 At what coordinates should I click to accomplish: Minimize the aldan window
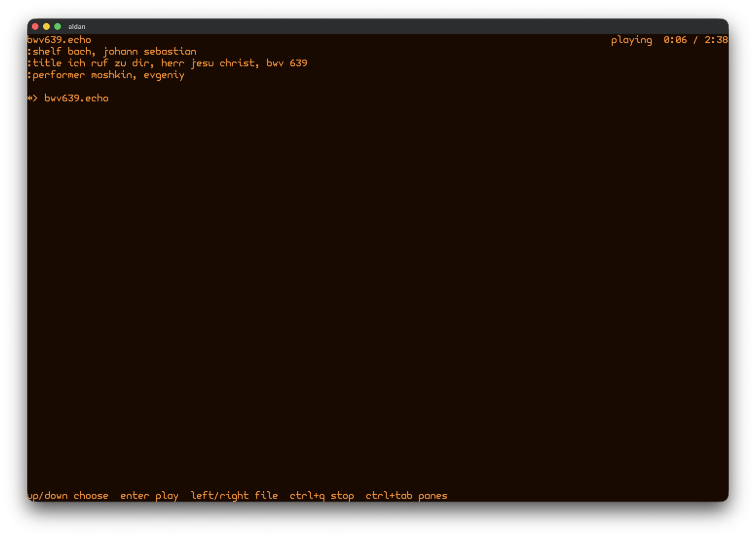(x=46, y=26)
